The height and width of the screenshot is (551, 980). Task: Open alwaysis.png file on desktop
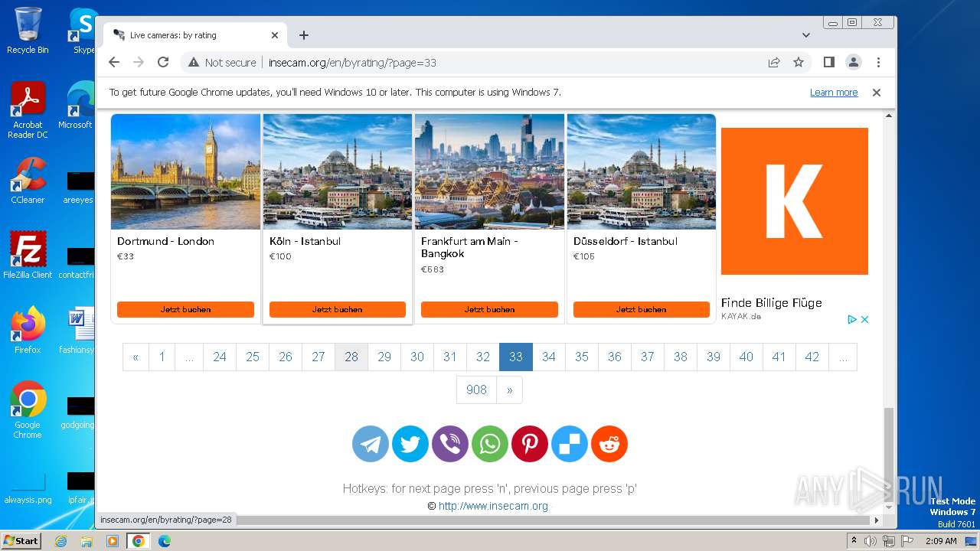[28, 487]
